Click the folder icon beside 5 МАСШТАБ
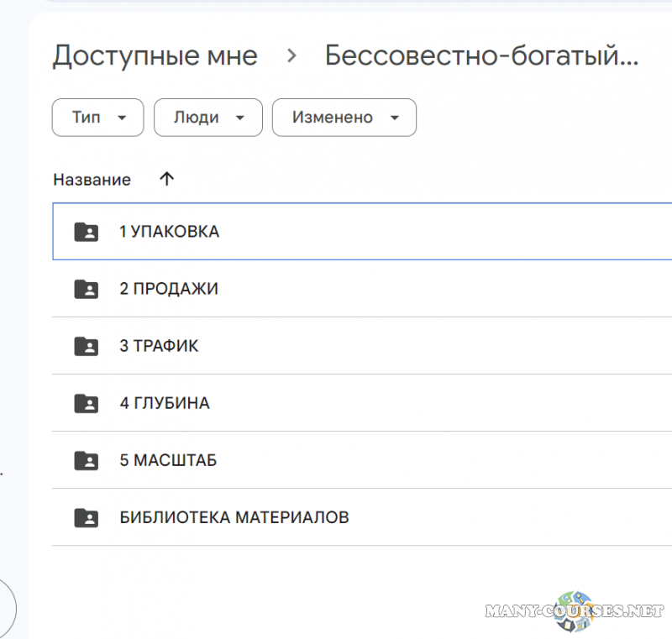The height and width of the screenshot is (639, 672). click(x=86, y=460)
